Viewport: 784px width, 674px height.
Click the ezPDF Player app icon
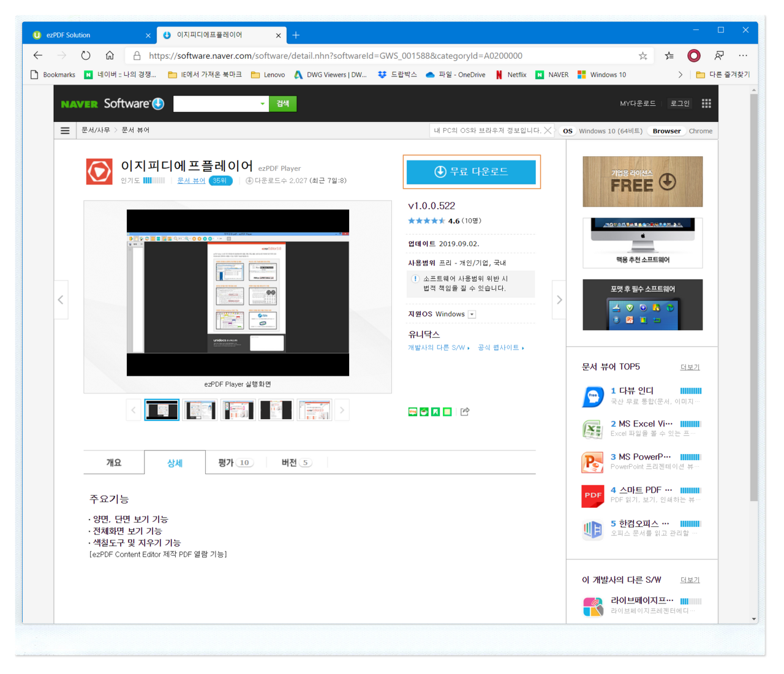pyautogui.click(x=99, y=172)
